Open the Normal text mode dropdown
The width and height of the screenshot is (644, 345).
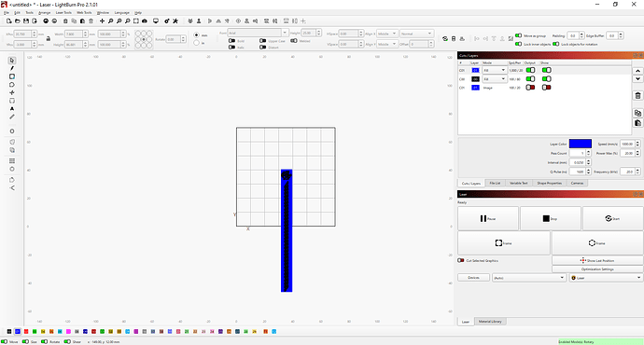[x=416, y=34]
